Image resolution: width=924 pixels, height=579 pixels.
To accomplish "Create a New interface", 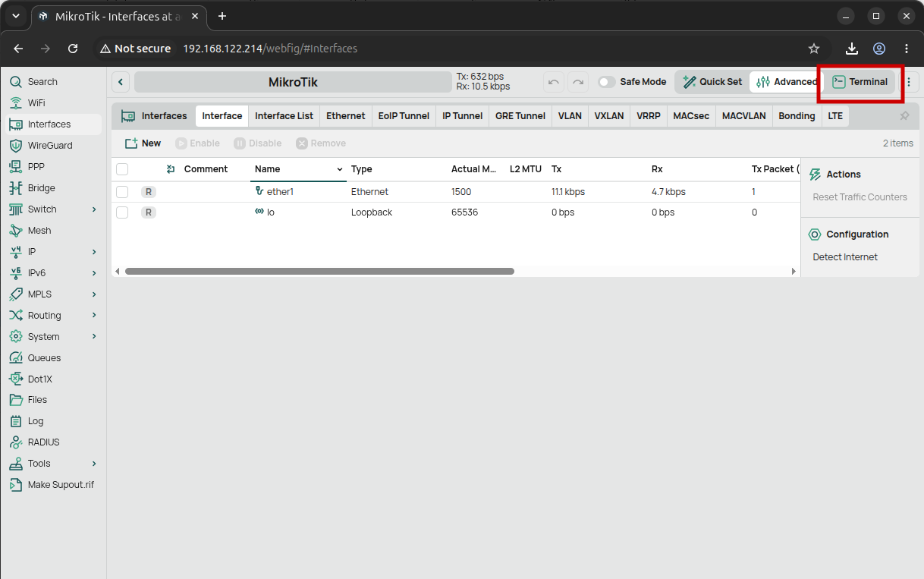I will [x=143, y=143].
